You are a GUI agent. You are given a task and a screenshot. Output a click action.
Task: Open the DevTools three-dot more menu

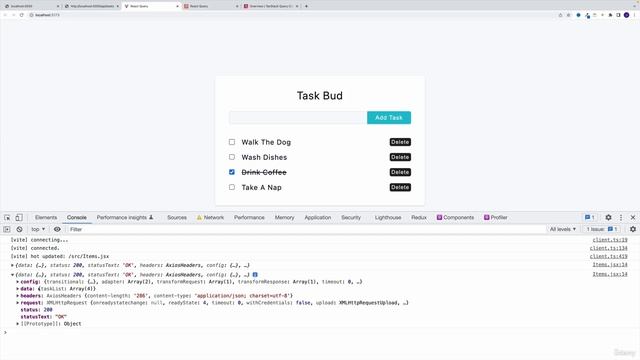(621, 218)
